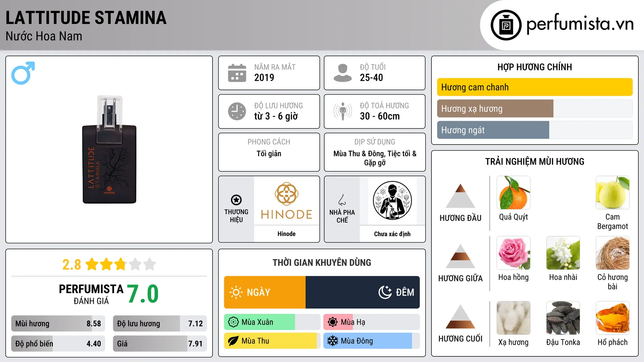Click the Cam Bergamot note image
The width and height of the screenshot is (644, 362).
coord(613,193)
